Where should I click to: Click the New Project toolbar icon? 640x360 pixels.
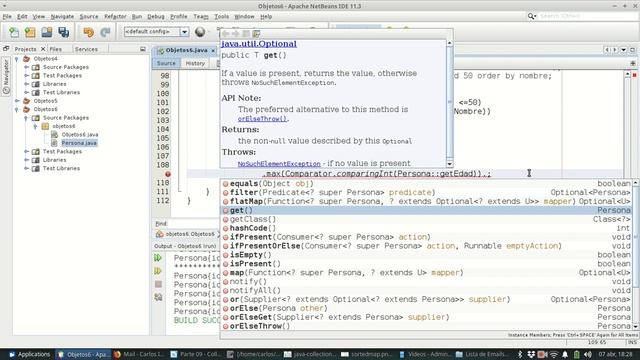pyautogui.click(x=30, y=32)
